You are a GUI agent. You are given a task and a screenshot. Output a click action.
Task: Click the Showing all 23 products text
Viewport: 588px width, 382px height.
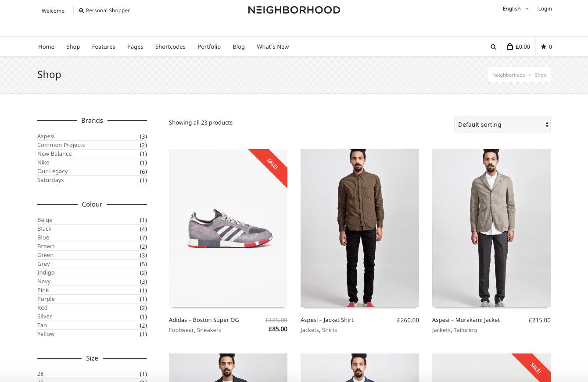(x=201, y=123)
